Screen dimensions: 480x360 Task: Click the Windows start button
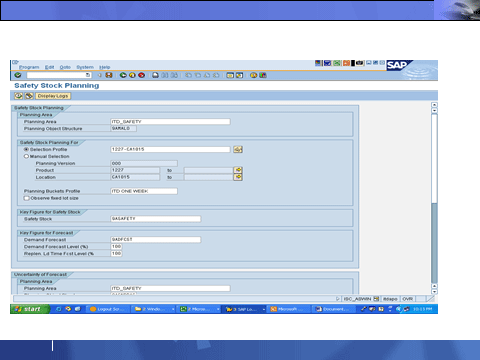pyautogui.click(x=30, y=309)
